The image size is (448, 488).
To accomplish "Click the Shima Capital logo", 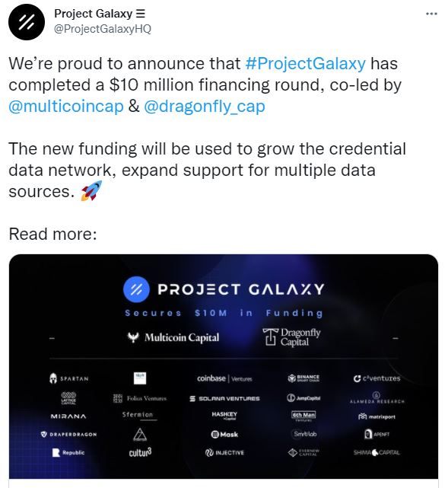I will pyautogui.click(x=377, y=452).
